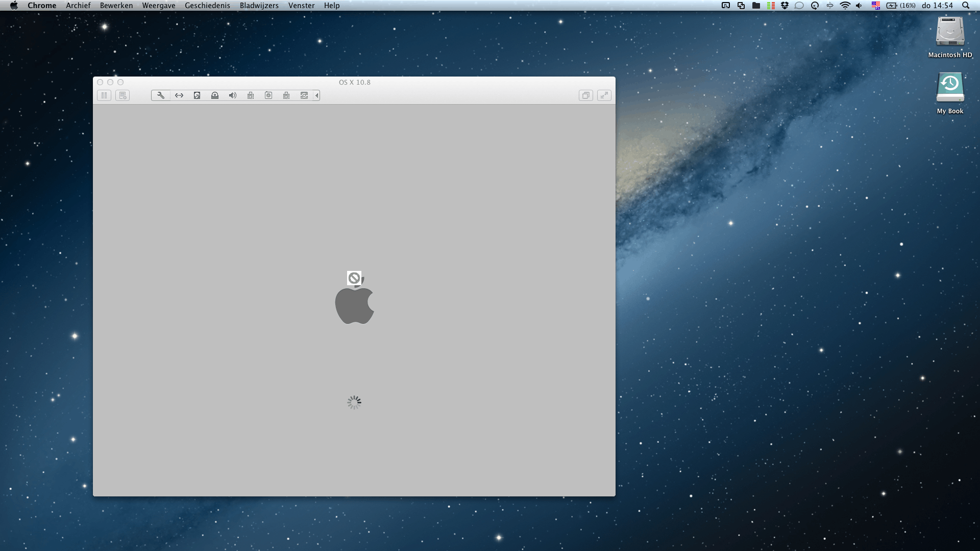Click the camera device icon in toolbar

pos(268,95)
